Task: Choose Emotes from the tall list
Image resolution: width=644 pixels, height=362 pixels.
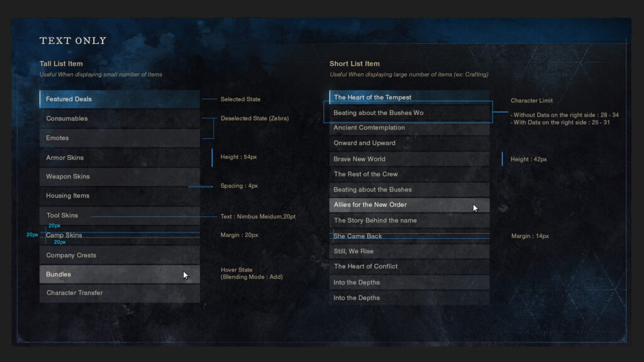Action: [x=119, y=138]
